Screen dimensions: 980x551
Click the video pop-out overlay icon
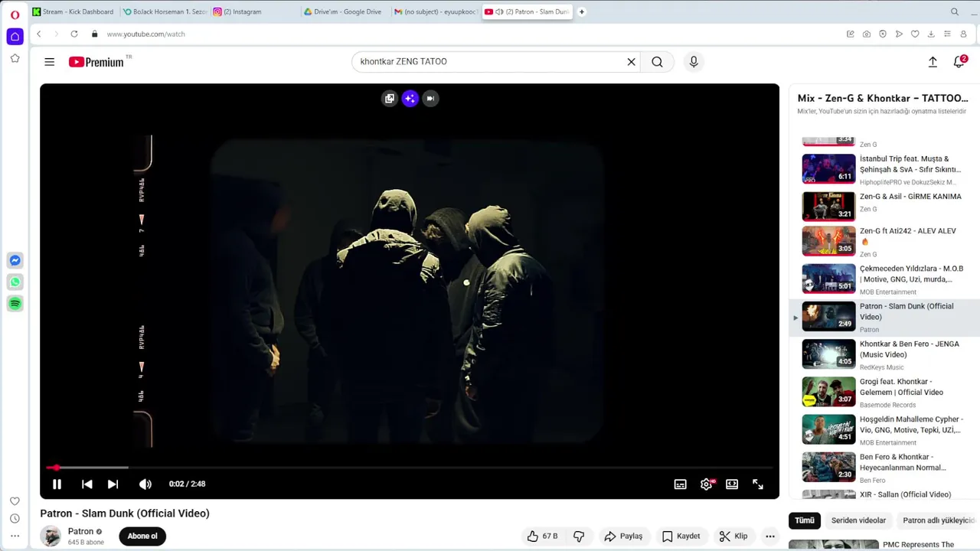pos(390,98)
